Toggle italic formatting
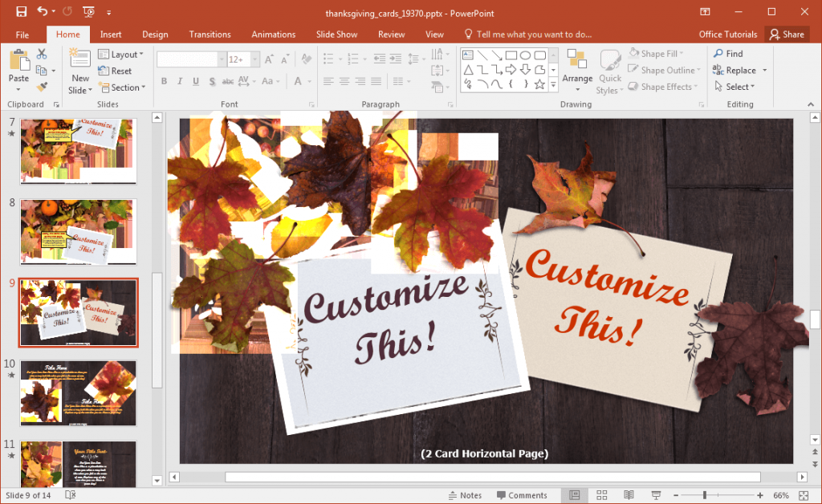 [x=178, y=80]
